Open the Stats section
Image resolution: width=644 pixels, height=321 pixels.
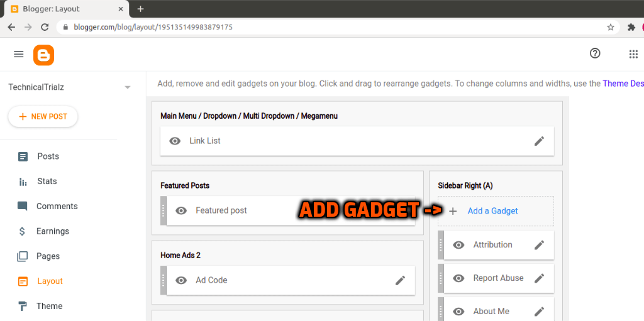pos(47,182)
